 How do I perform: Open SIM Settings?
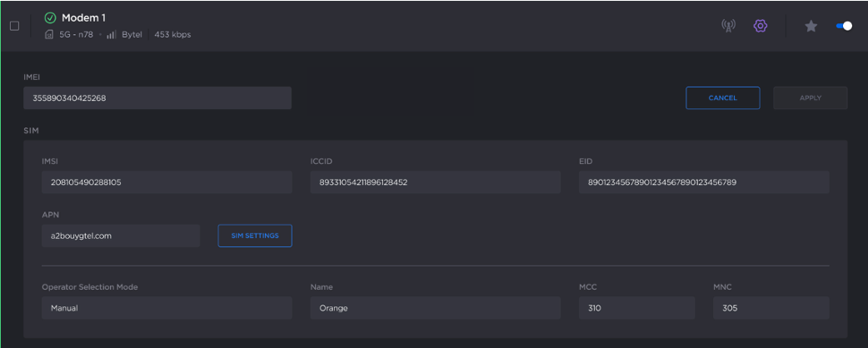coord(255,236)
